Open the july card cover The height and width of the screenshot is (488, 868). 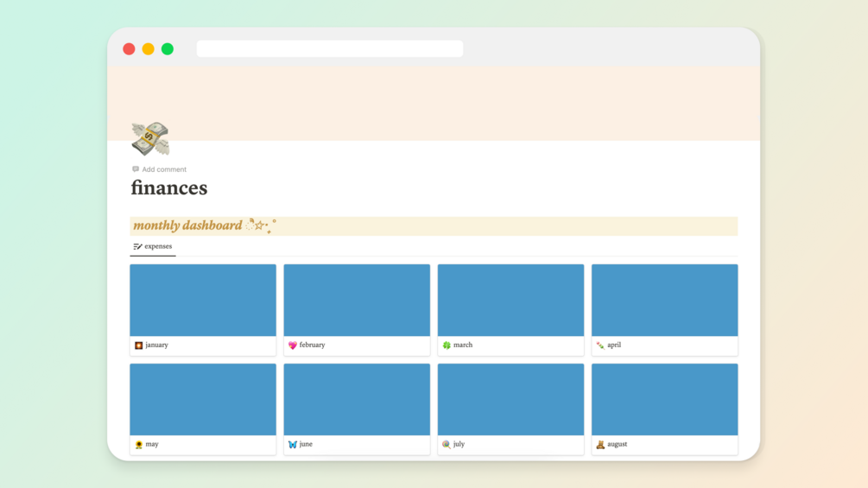(x=511, y=400)
